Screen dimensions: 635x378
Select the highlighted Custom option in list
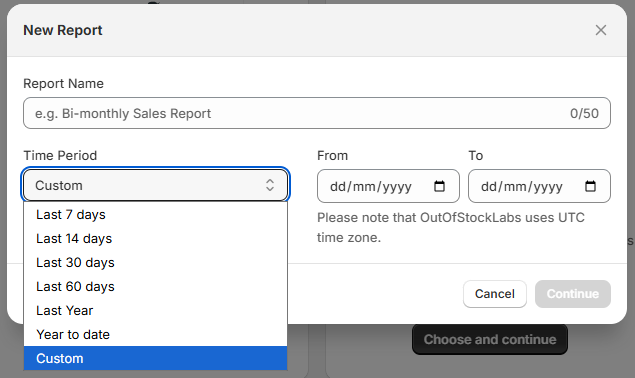[156, 358]
